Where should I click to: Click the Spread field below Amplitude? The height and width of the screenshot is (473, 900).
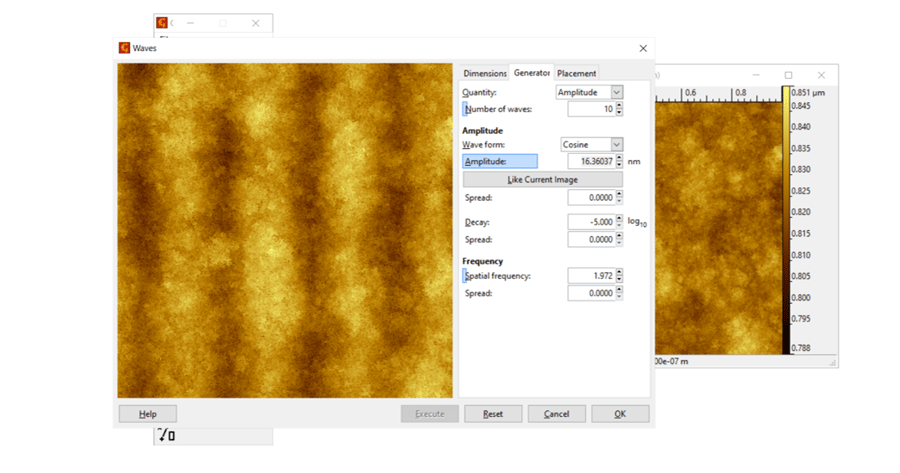tap(591, 197)
